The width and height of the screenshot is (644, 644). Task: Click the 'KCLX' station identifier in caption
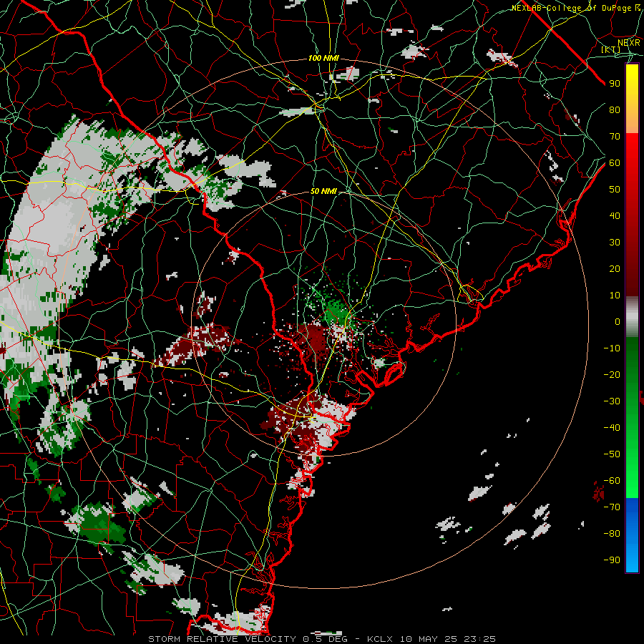380,639
